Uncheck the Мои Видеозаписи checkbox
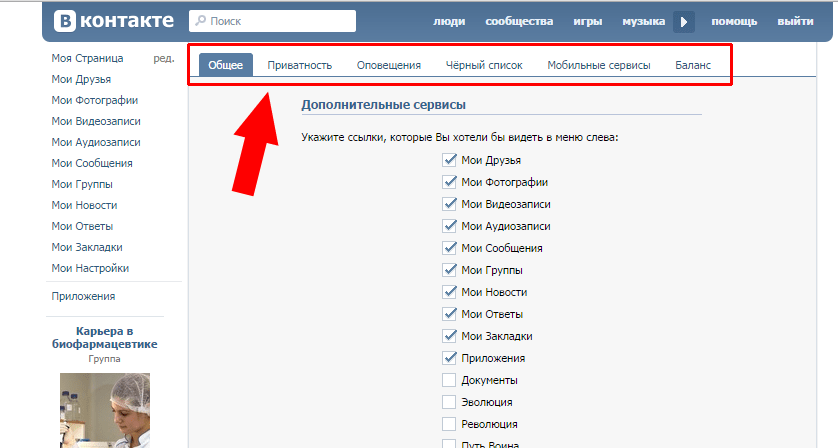 (449, 204)
